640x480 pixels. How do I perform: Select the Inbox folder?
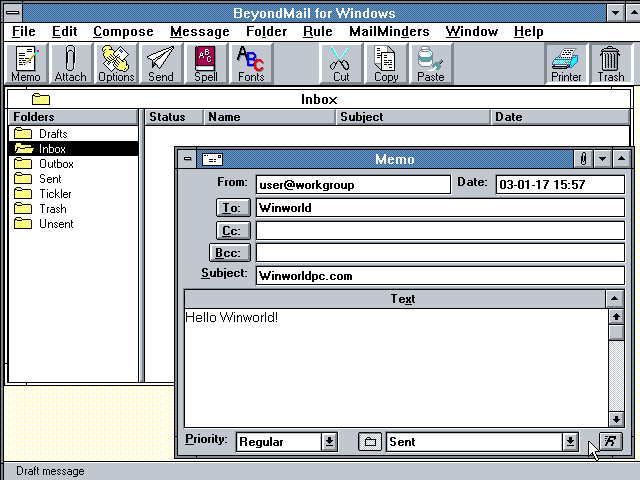coord(73,149)
